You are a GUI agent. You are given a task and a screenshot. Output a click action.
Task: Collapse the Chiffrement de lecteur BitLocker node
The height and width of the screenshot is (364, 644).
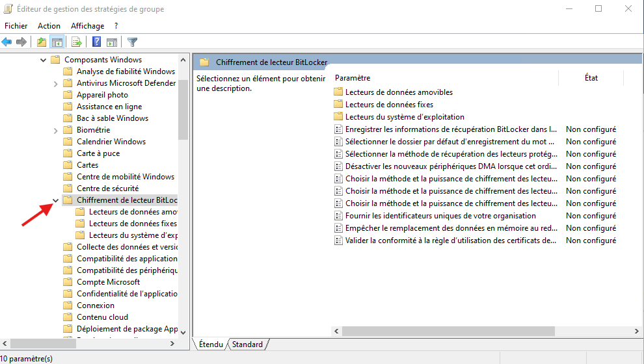[x=55, y=200]
